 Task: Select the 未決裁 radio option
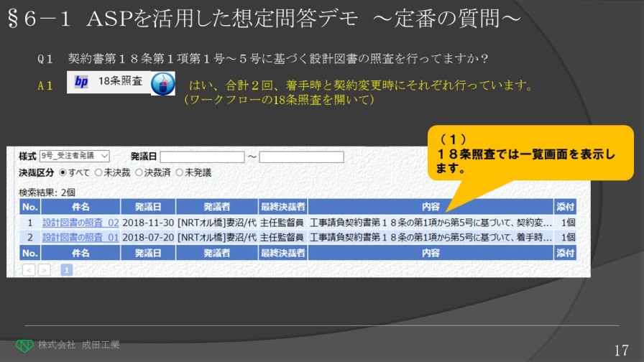[x=99, y=173]
